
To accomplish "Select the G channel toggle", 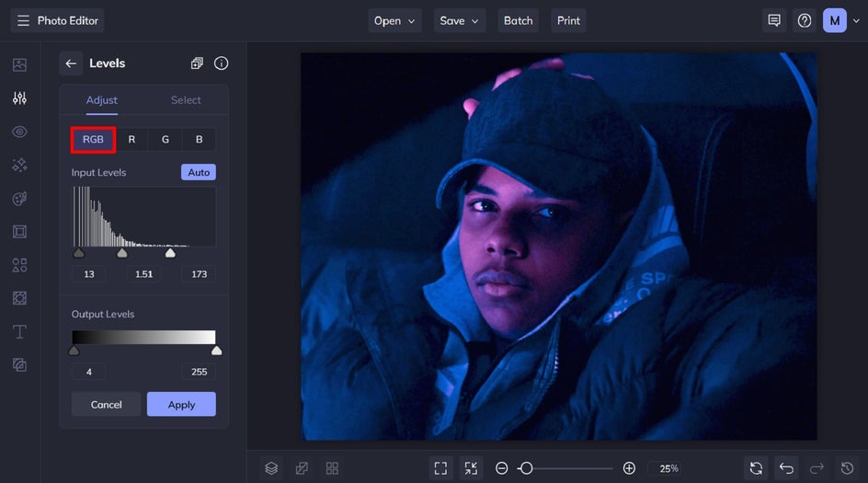I will pyautogui.click(x=166, y=140).
